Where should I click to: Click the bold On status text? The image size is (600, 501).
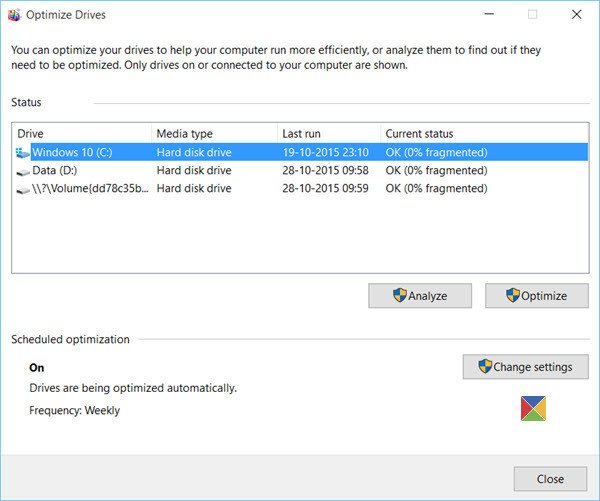(x=37, y=368)
